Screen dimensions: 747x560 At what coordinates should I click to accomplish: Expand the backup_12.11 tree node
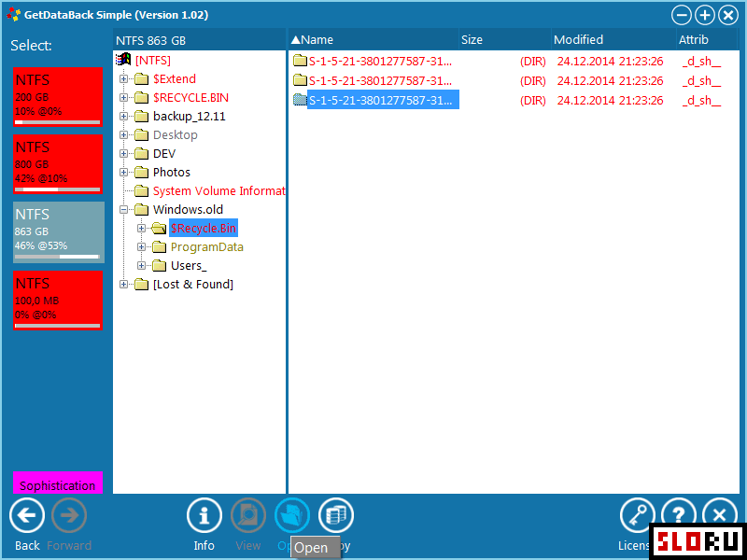pos(124,116)
